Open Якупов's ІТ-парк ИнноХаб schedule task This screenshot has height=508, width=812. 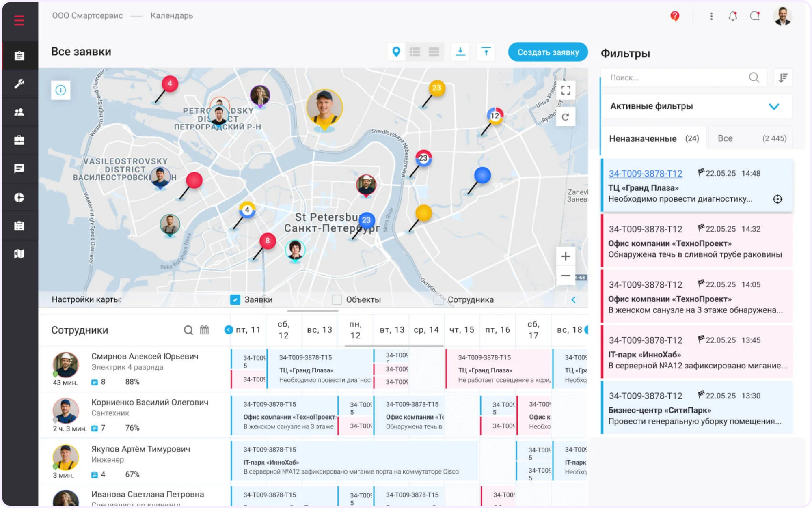click(355, 461)
